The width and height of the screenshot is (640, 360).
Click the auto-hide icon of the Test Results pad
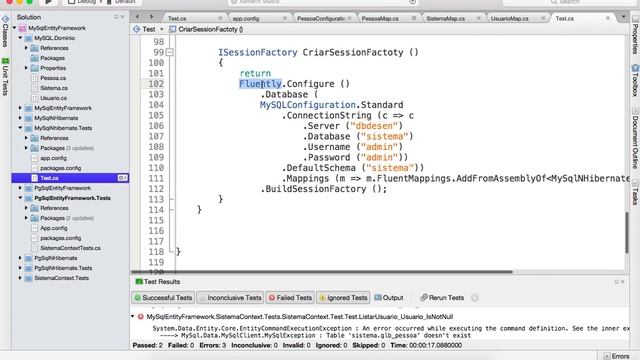tap(617, 282)
